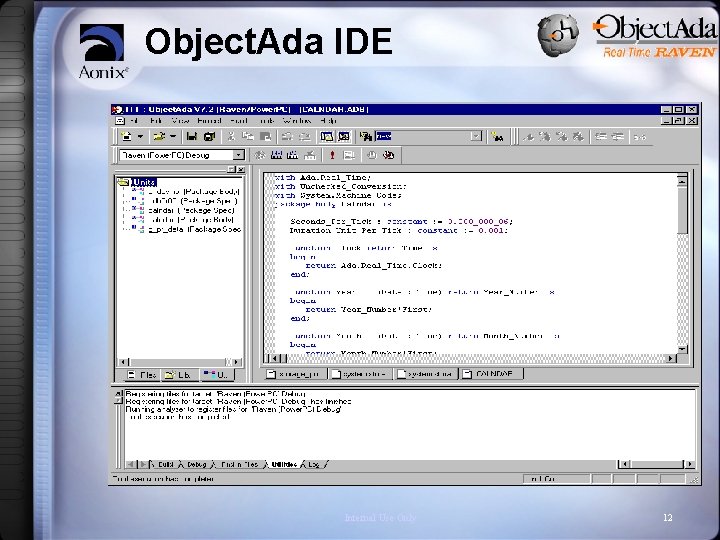
Task: Switch to the Log output tab
Action: [315, 464]
